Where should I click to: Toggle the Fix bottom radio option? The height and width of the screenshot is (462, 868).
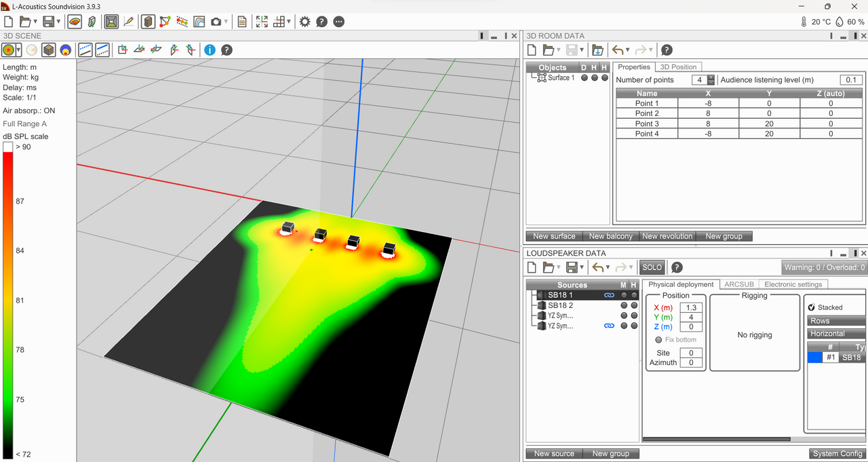tap(658, 340)
